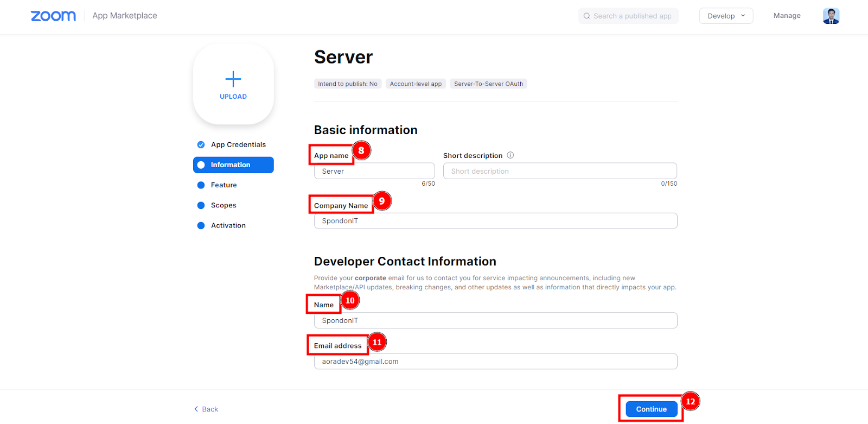The image size is (868, 424).
Task: Click the Company Name input field
Action: pyautogui.click(x=495, y=221)
